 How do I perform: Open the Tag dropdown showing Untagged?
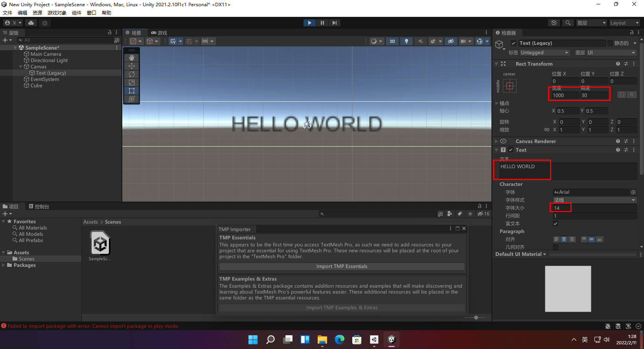545,53
